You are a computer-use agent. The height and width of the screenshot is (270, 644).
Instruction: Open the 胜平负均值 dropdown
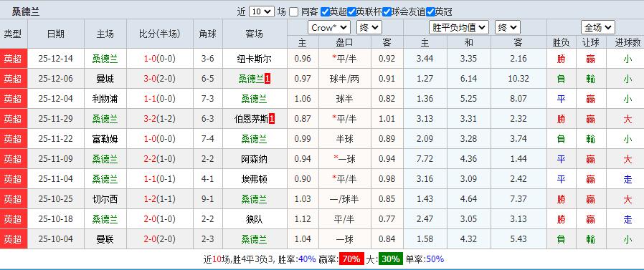pos(459,27)
